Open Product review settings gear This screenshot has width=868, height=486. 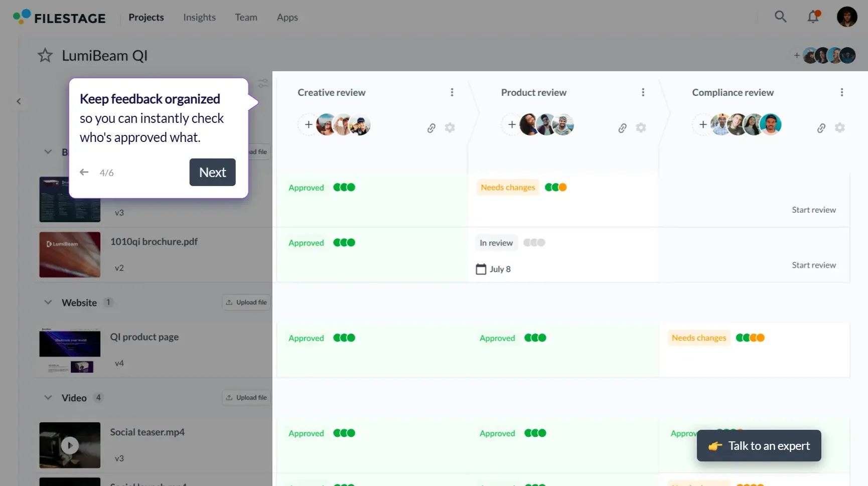(641, 128)
